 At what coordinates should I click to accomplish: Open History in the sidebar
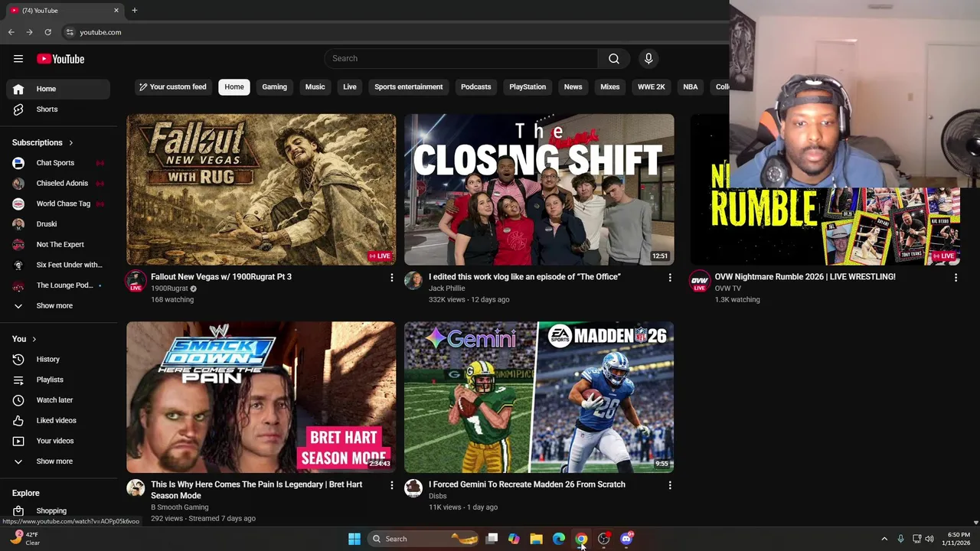pos(58,359)
